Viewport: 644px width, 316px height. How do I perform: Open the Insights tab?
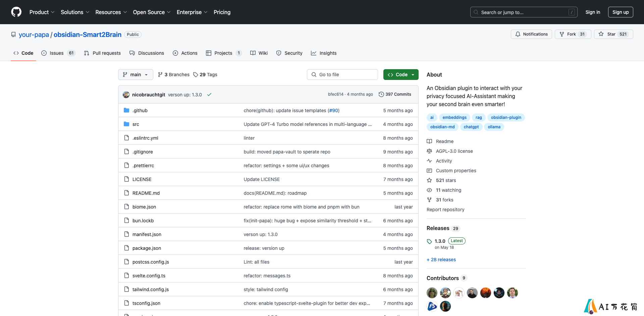coord(324,53)
